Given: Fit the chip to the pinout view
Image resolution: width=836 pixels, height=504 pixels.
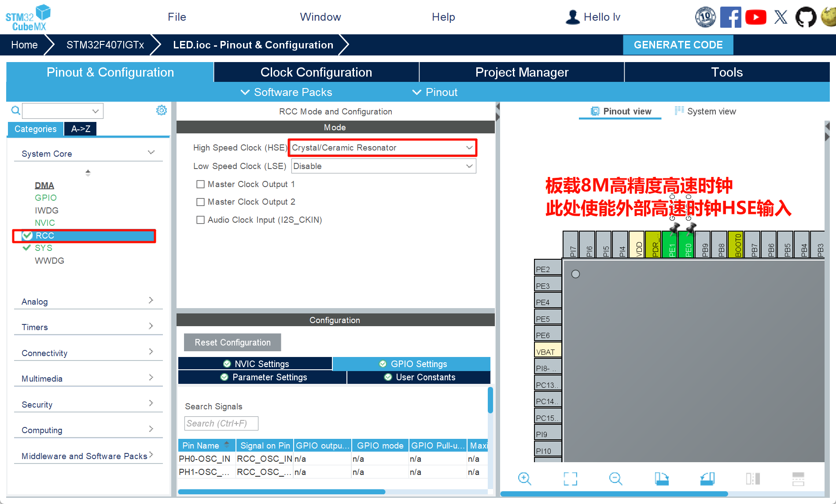Looking at the screenshot, I should pyautogui.click(x=570, y=478).
